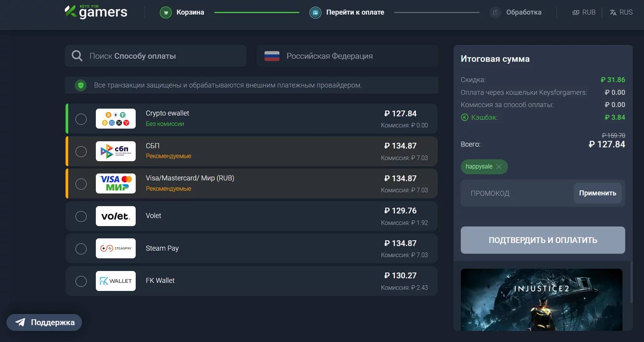Click the Volet price ₽ 129.76
Screen dimensions: 644x342
[400, 211]
